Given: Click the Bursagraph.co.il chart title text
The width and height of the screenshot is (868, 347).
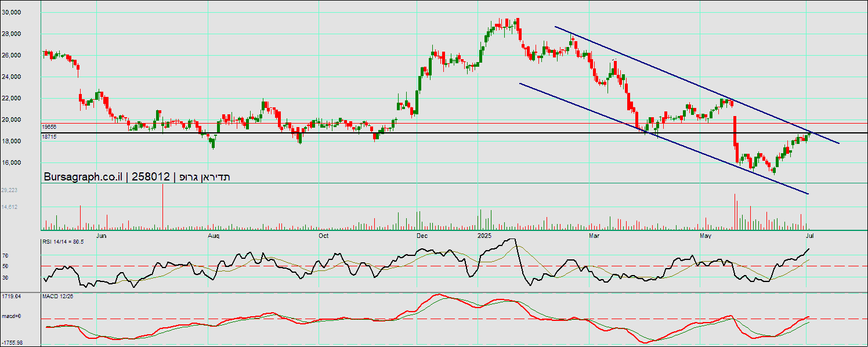Looking at the screenshot, I should pyautogui.click(x=138, y=177).
